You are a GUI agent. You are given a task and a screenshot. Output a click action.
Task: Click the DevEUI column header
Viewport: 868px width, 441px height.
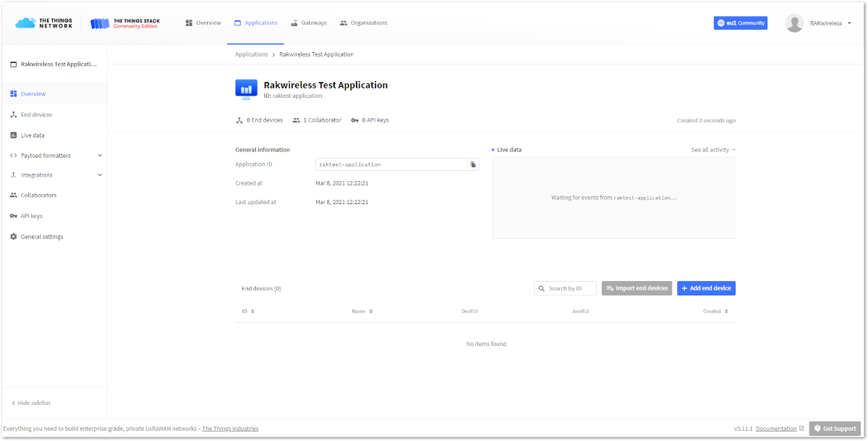click(x=470, y=311)
